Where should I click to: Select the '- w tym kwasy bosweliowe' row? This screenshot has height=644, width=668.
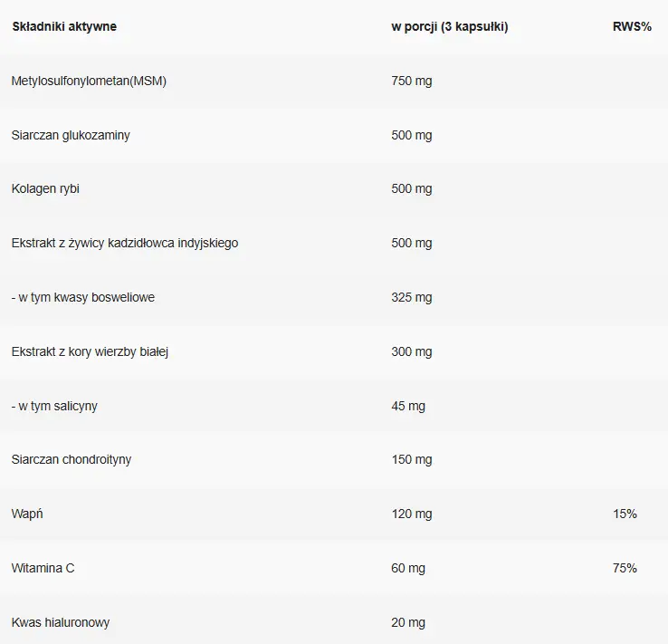tap(83, 297)
